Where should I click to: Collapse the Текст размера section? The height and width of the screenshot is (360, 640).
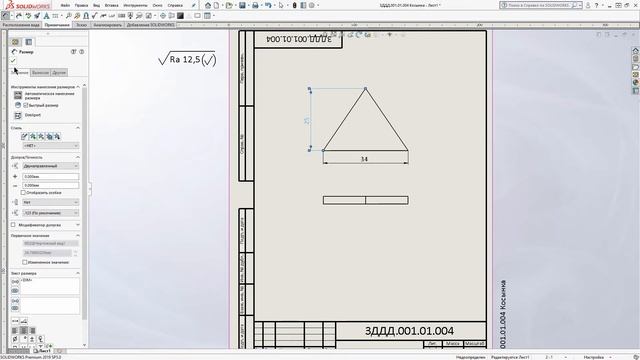78,273
